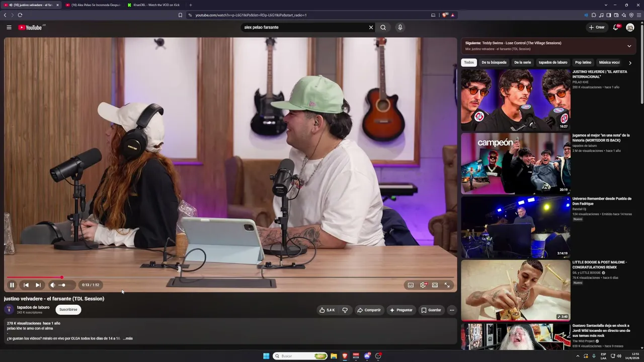Bookmark this page in the address bar
The width and height of the screenshot is (644, 362).
point(180,15)
